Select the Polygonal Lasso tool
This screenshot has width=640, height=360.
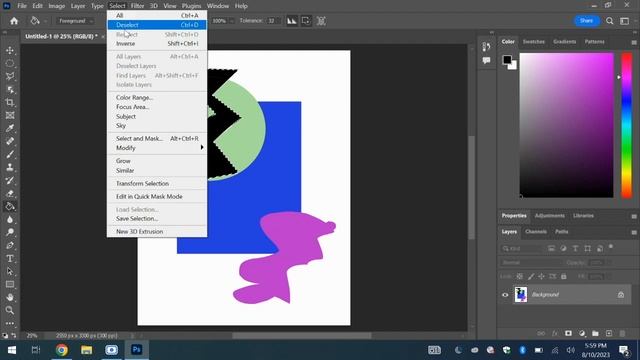coord(10,76)
